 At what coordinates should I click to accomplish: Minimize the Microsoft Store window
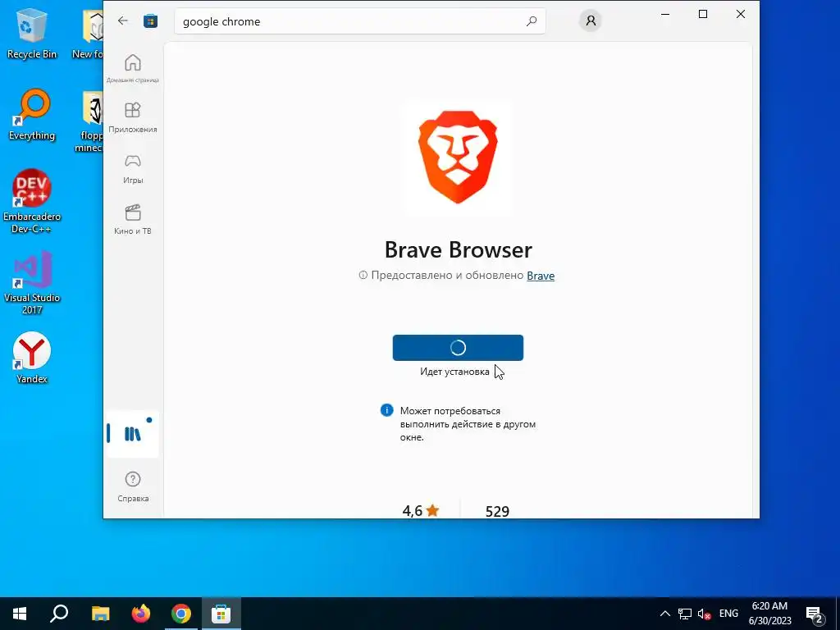(x=665, y=15)
